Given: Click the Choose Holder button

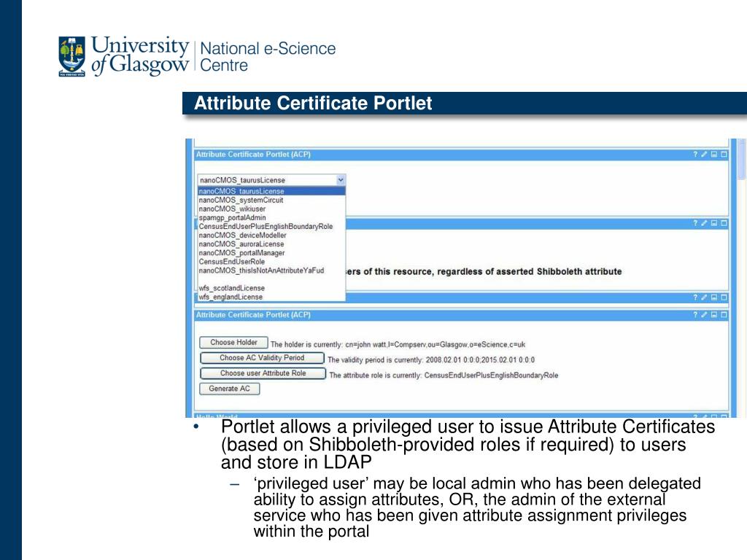Looking at the screenshot, I should coord(233,343).
